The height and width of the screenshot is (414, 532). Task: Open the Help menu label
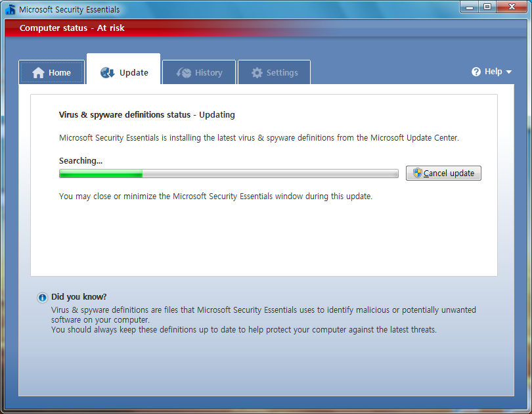[x=493, y=72]
